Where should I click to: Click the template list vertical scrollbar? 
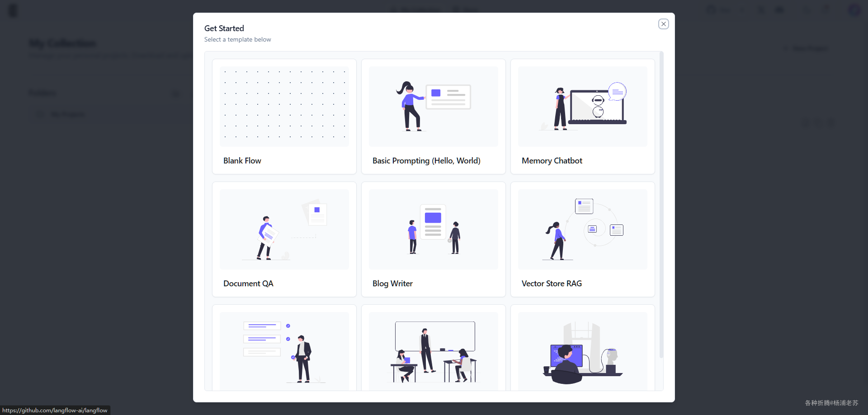tap(661, 205)
